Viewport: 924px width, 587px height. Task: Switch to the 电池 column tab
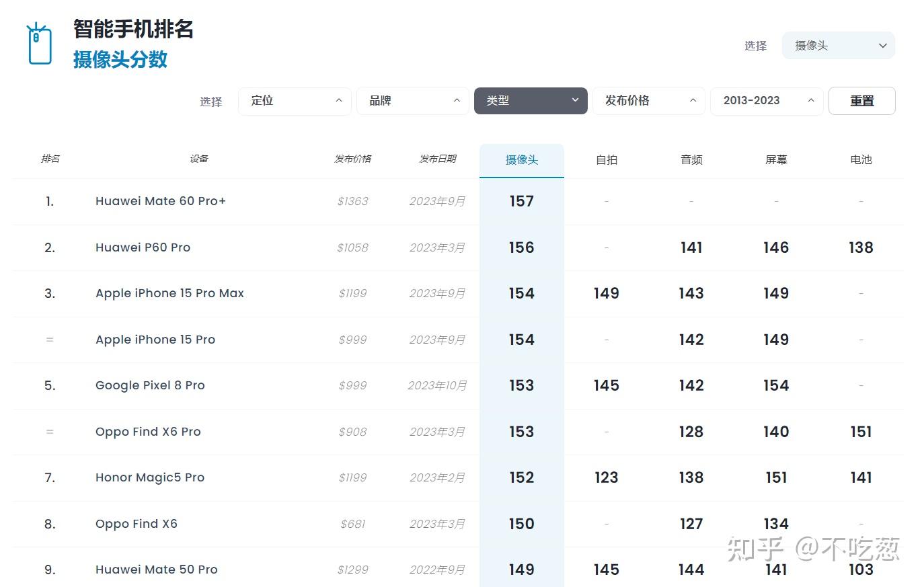click(x=861, y=160)
